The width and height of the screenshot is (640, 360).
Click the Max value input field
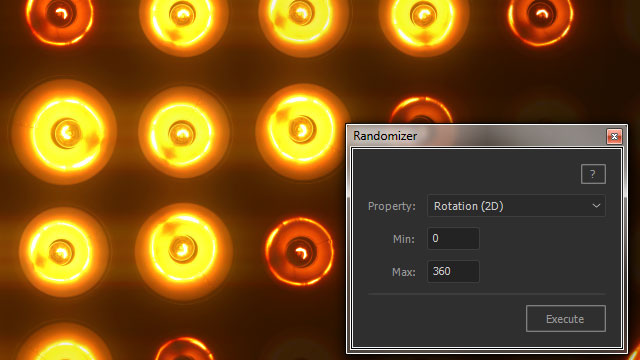453,271
